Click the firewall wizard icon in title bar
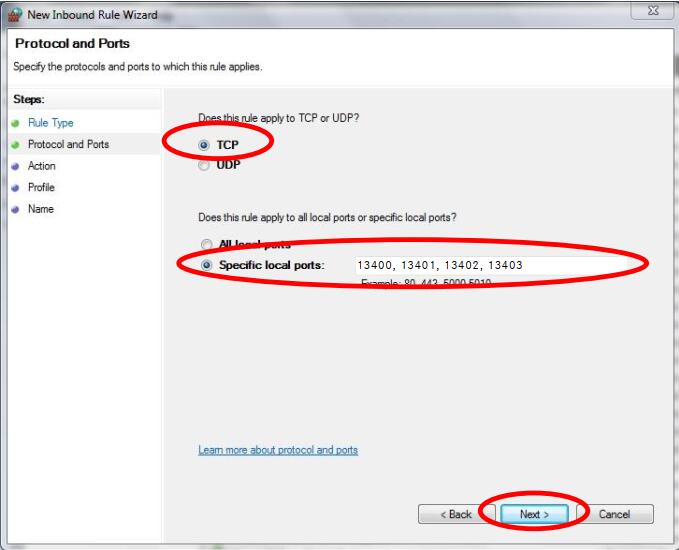Screen dimensions: 679x550 click(15, 14)
